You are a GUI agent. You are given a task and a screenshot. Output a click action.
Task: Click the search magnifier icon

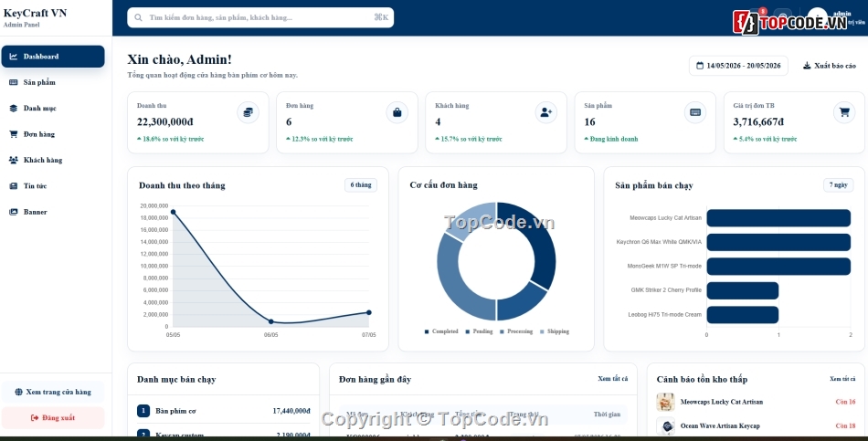[138, 17]
